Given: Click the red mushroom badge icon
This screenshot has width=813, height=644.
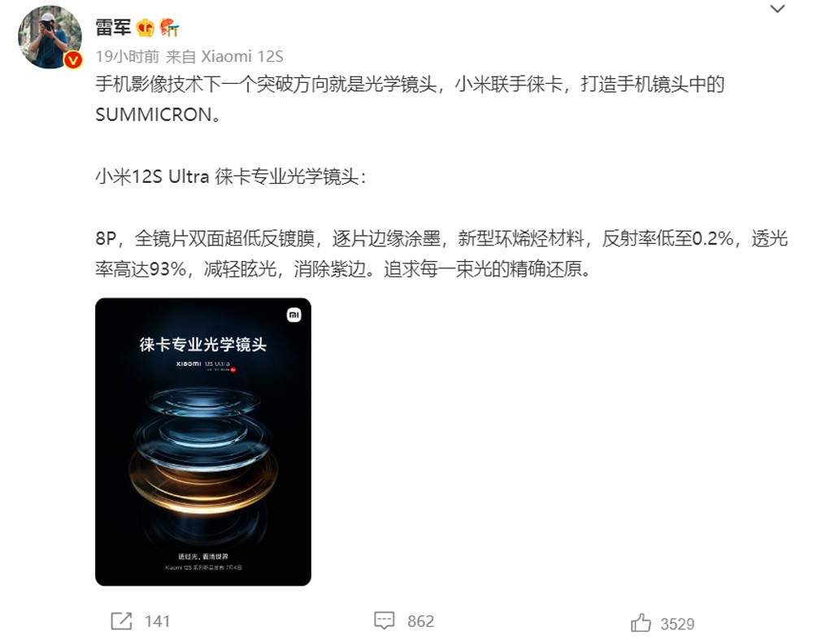Looking at the screenshot, I should pos(169,28).
